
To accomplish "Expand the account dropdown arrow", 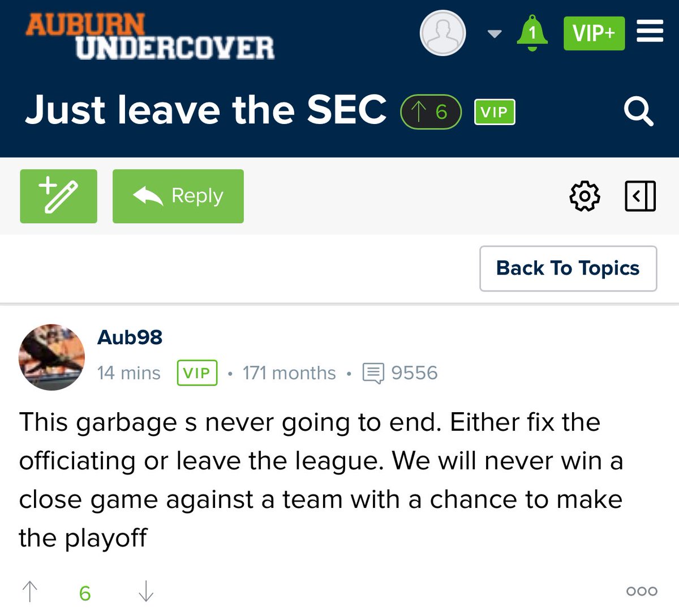I will (x=495, y=34).
